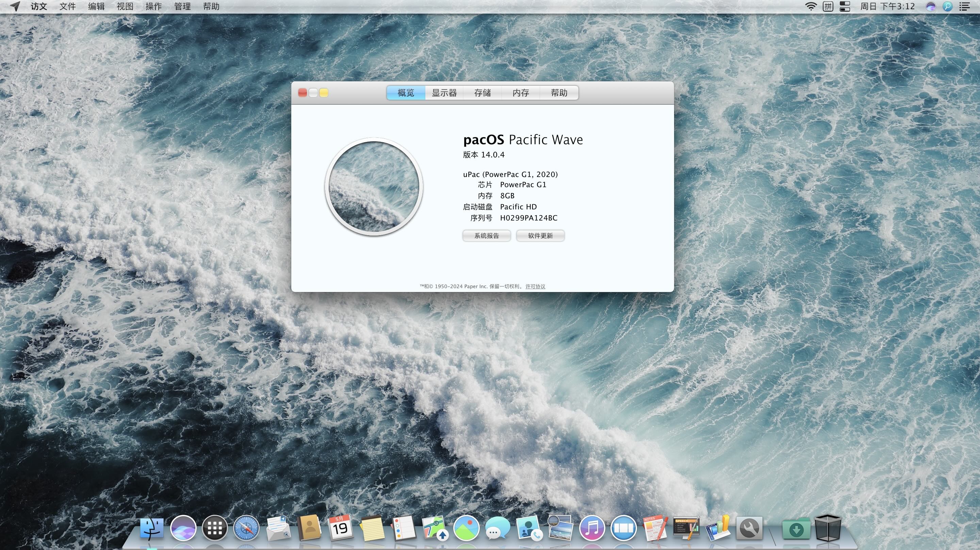Open Notification Center list icon
This screenshot has height=550, width=980.
pos(964,6)
